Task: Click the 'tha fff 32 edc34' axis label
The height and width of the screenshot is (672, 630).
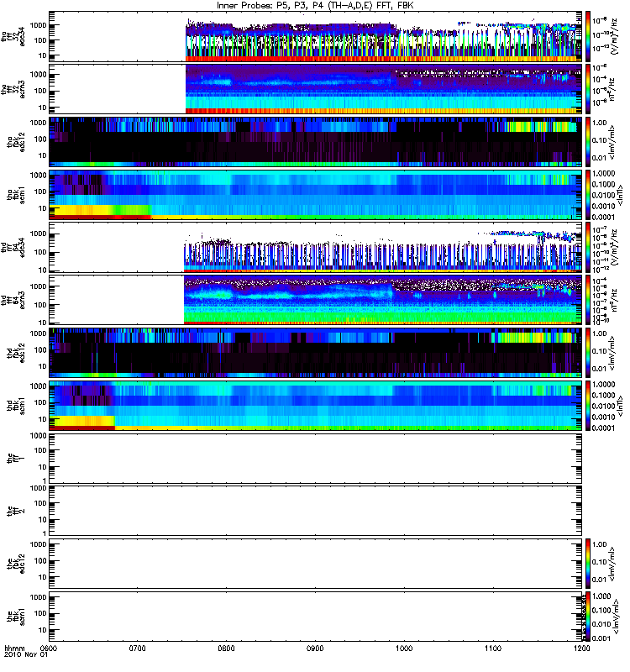Action: (x=13, y=36)
